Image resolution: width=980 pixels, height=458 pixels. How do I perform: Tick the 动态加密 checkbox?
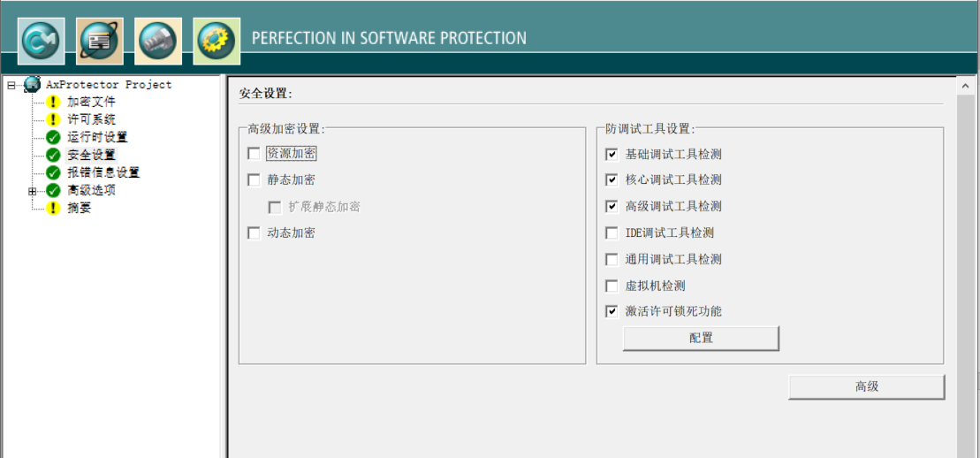coord(254,233)
